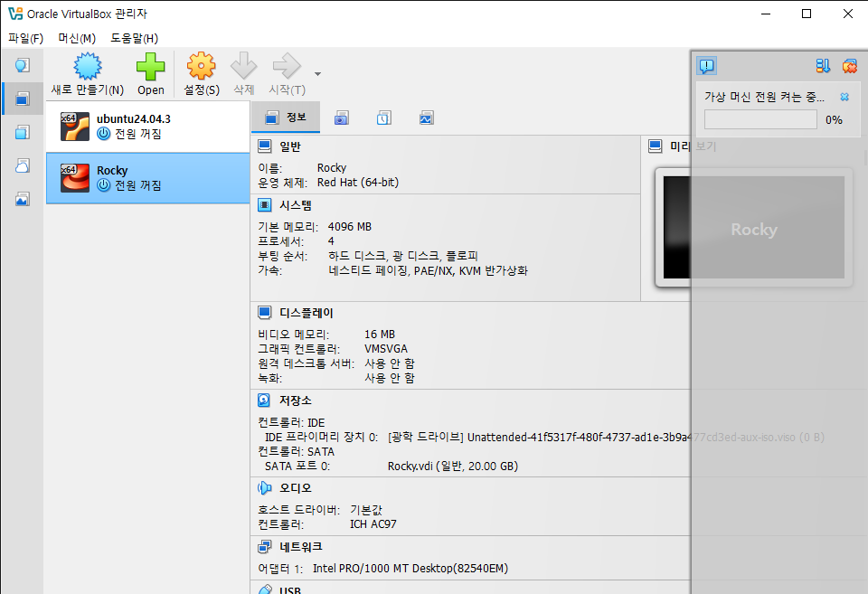The height and width of the screenshot is (594, 868).
Task: Click the Intel PRO/1000 MT Desktop adapter entry
Action: 410,569
